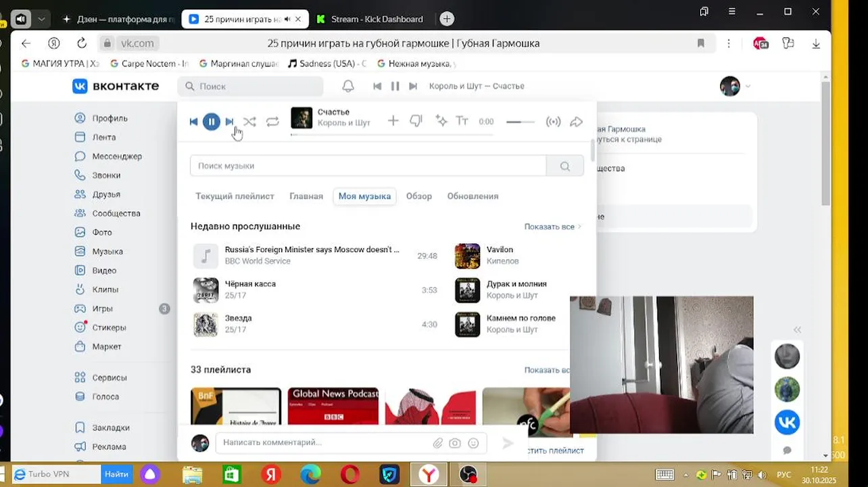
Task: Click the Поиск музыки input field
Action: 368,166
